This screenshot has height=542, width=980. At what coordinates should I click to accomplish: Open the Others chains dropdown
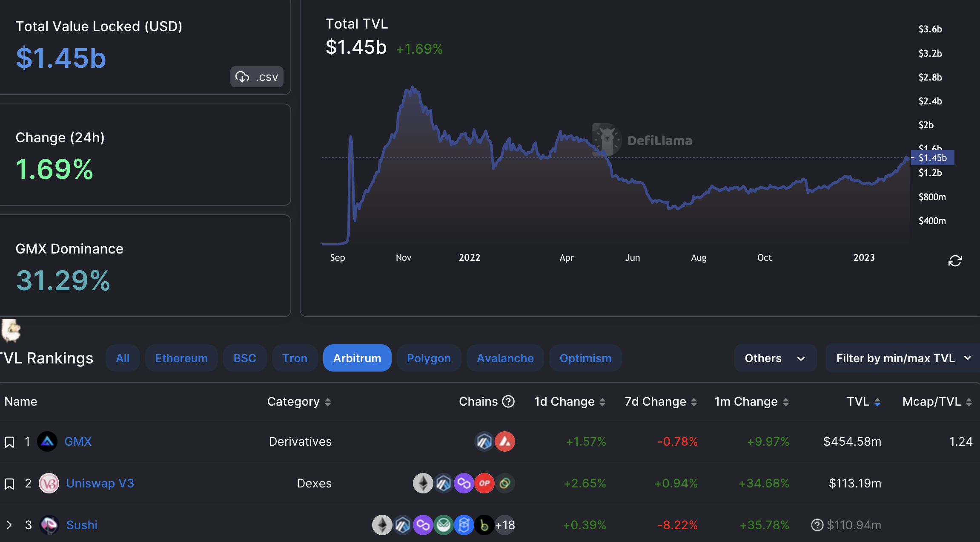(775, 358)
